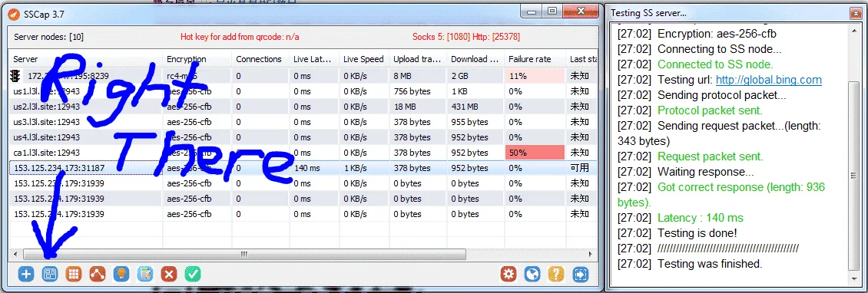Close the Testing SS server window
868x293 pixels.
855,14
